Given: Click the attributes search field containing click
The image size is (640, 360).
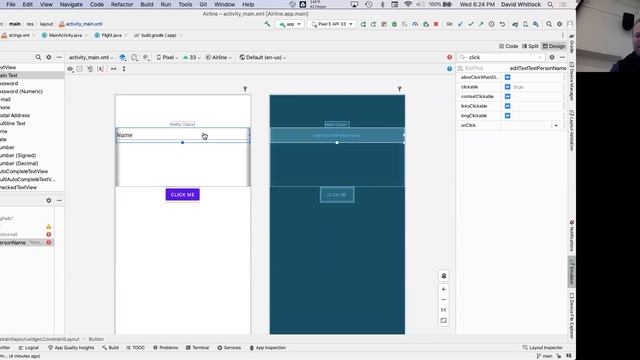Looking at the screenshot, I should click(501, 58).
